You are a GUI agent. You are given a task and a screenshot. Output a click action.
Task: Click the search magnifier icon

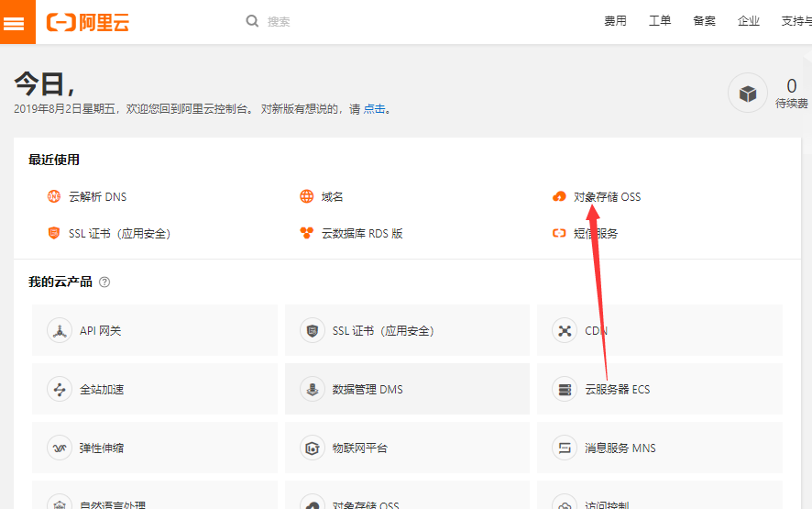pyautogui.click(x=252, y=21)
